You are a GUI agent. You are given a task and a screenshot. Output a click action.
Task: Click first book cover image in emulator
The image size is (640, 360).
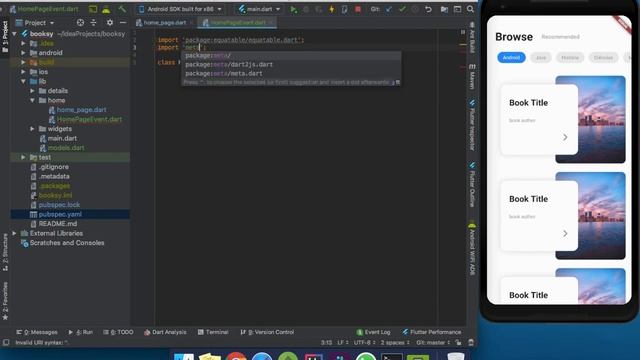[x=601, y=119]
